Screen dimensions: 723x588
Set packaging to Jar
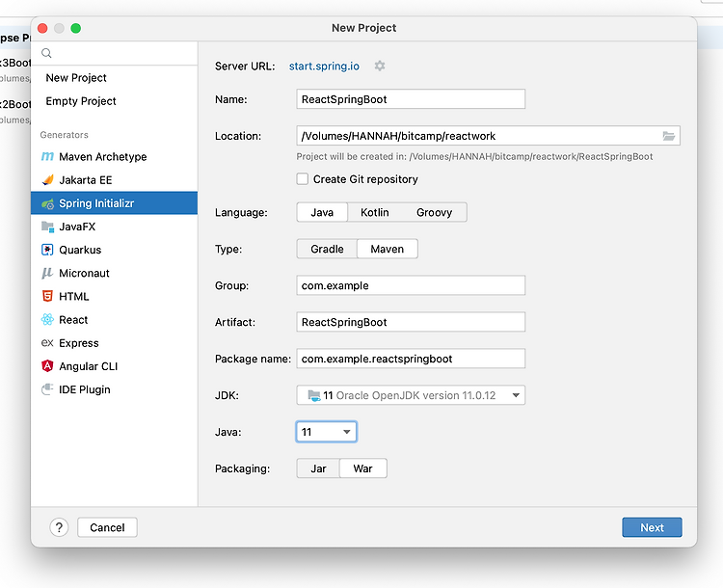click(x=318, y=468)
